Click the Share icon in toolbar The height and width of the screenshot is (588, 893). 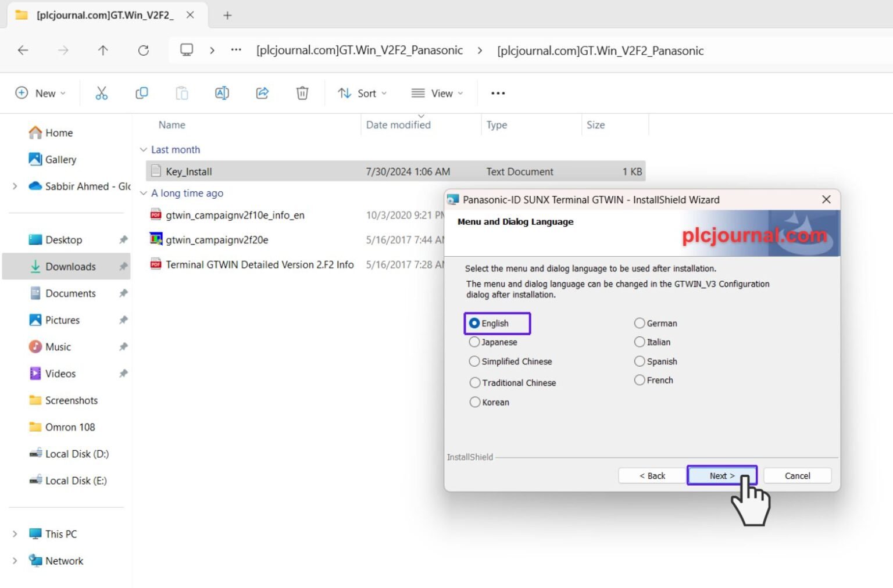point(262,93)
